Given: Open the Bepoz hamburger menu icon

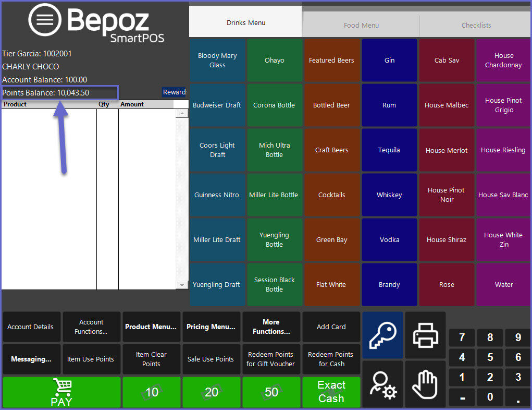Looking at the screenshot, I should (x=45, y=20).
